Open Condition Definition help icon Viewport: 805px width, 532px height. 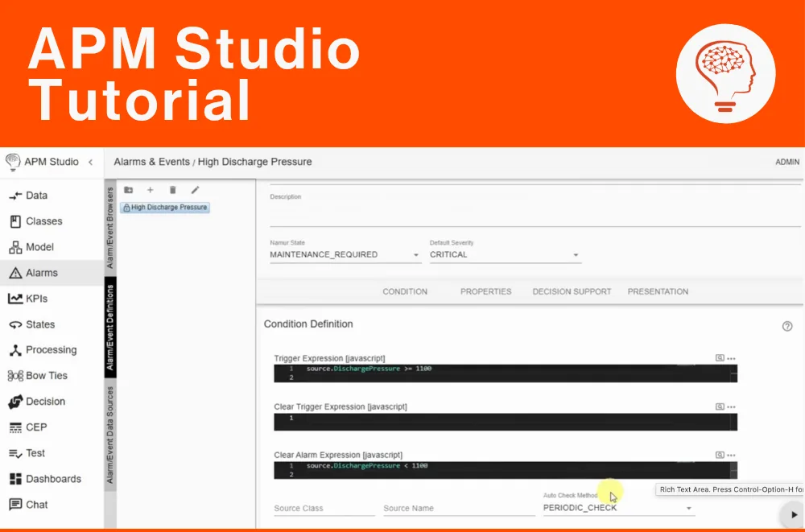coord(787,326)
